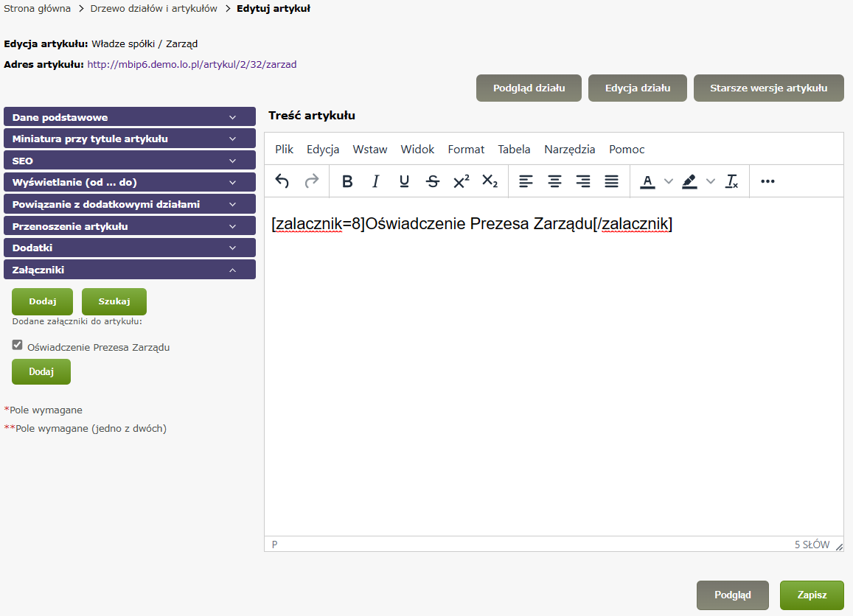The height and width of the screenshot is (616, 853).
Task: Toggle italic text formatting
Action: coord(376,181)
